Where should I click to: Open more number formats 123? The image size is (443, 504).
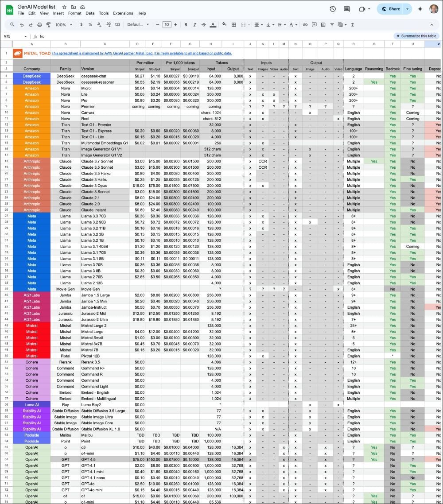point(117,25)
